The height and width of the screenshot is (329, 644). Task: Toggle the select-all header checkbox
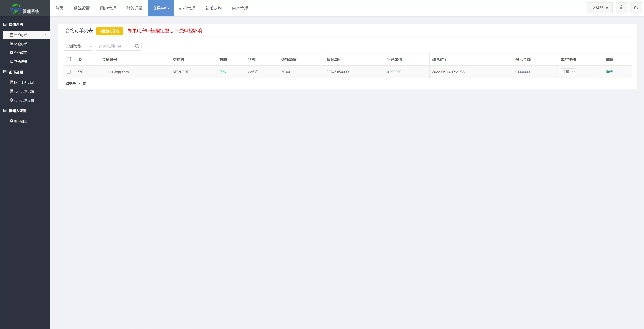point(69,59)
